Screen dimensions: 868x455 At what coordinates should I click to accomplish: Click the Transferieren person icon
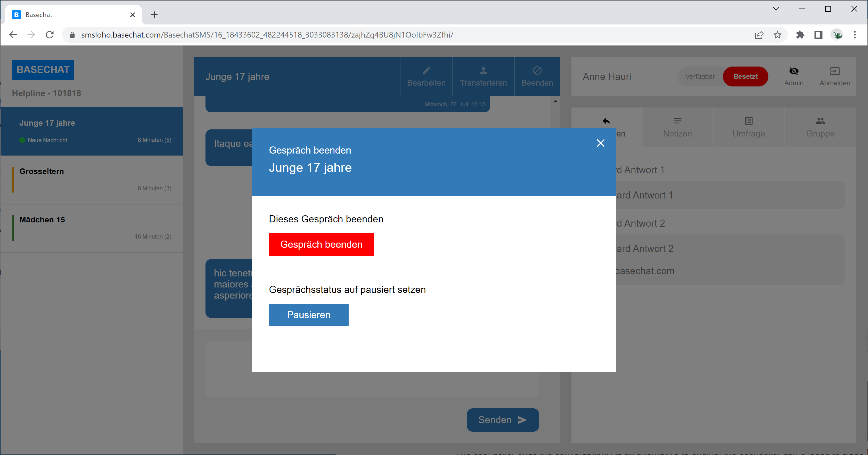[x=483, y=71]
